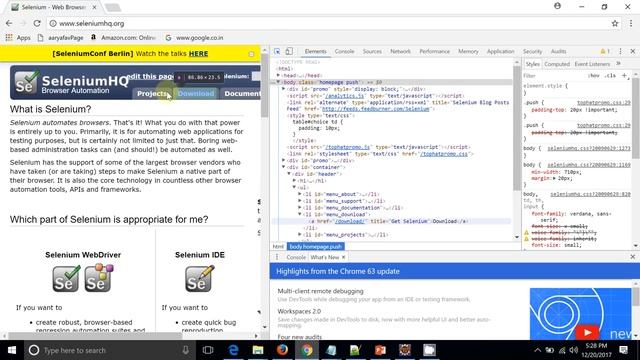
Task: Reload the page in Chrome
Action: click(37, 23)
